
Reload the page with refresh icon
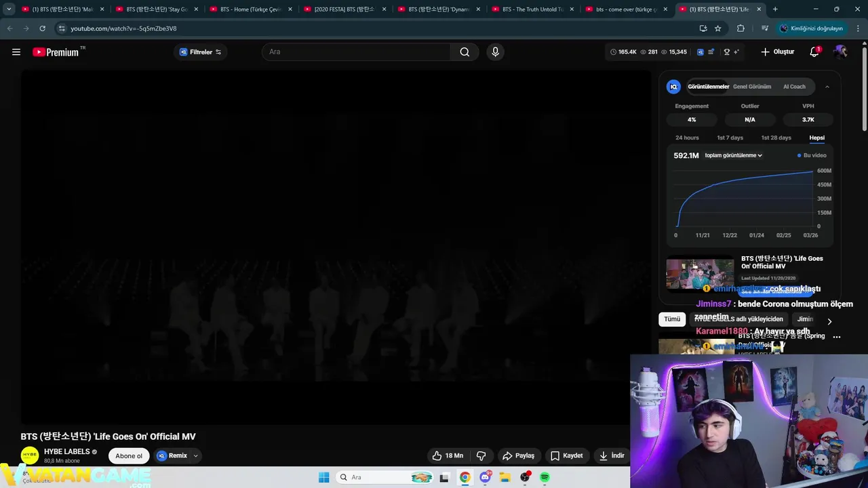pyautogui.click(x=42, y=28)
